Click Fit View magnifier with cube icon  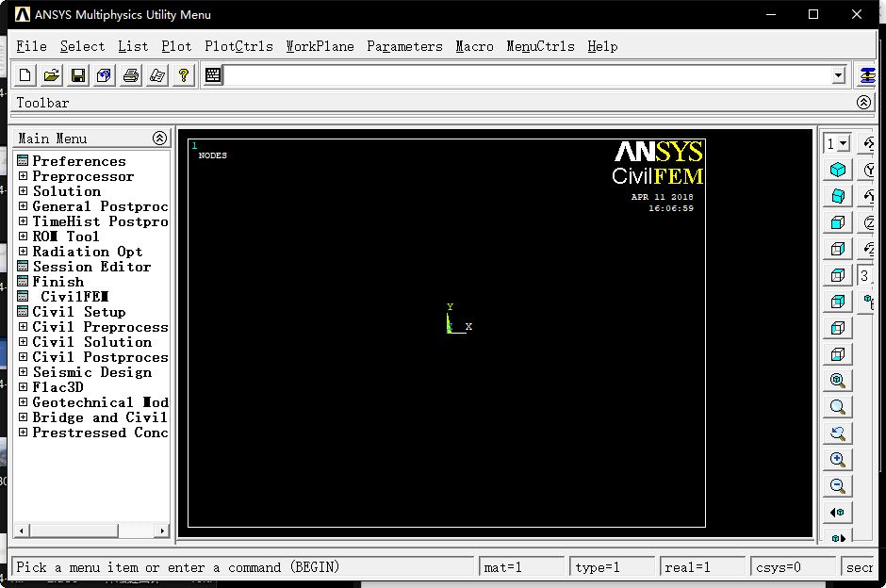coord(837,381)
